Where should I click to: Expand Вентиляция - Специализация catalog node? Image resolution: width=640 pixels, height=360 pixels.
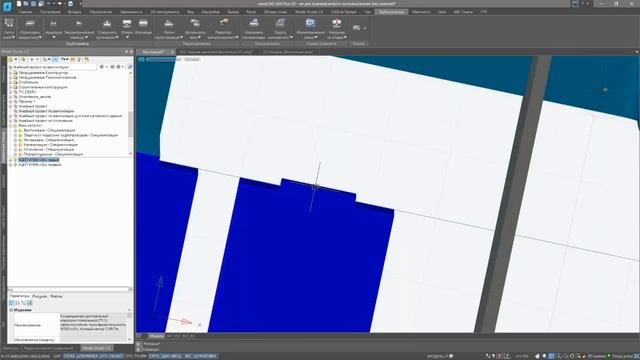pyautogui.click(x=16, y=130)
